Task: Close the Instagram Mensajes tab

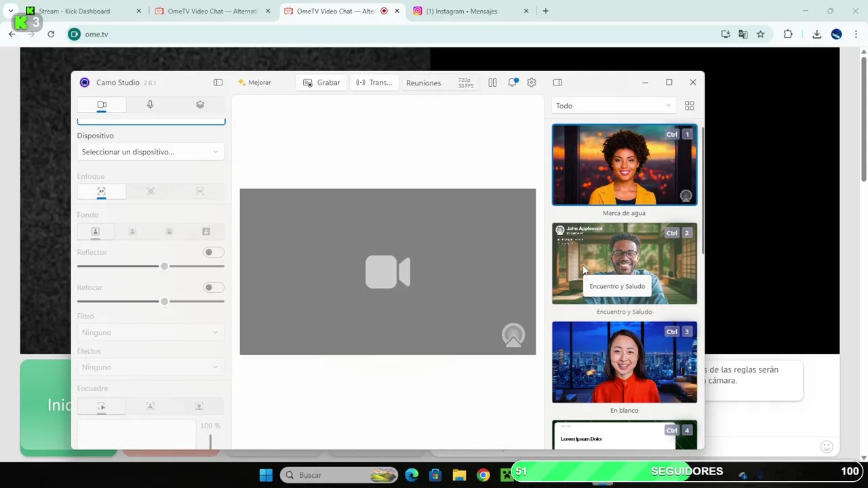Action: pyautogui.click(x=526, y=11)
